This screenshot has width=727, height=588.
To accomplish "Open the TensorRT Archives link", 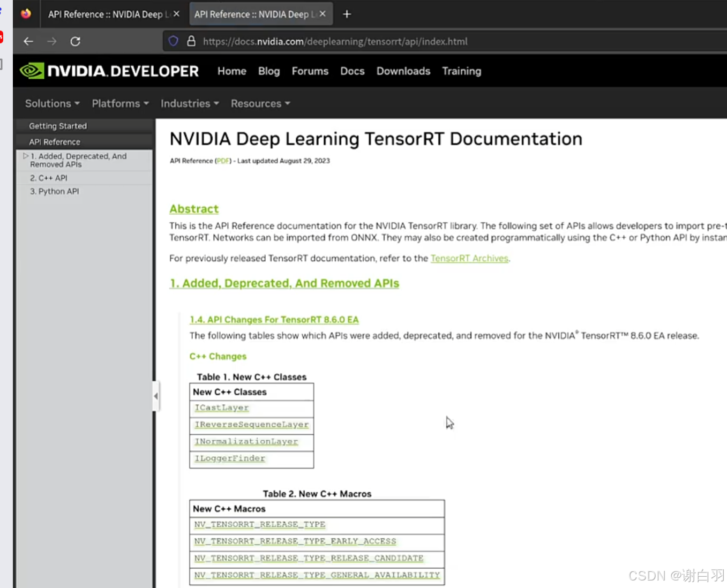I will (x=469, y=258).
